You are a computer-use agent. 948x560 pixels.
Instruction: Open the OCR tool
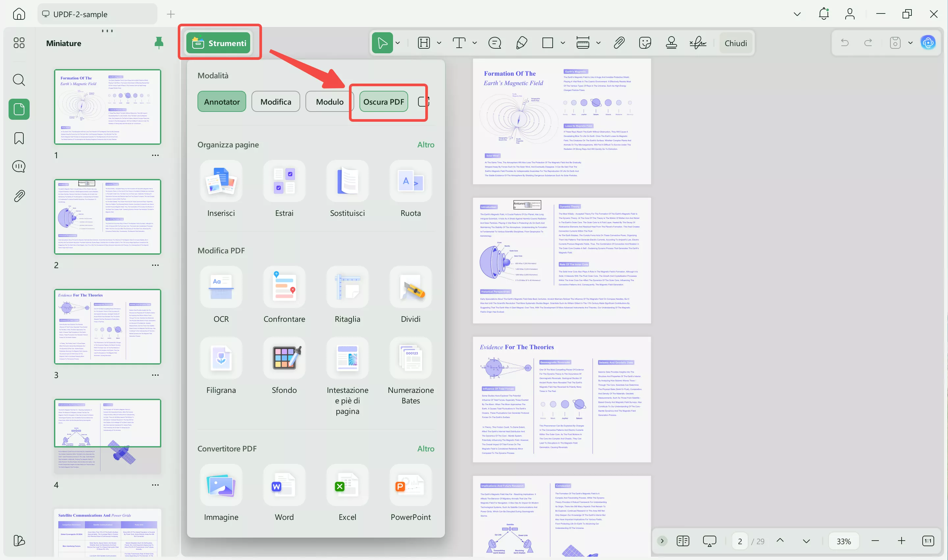click(x=221, y=288)
